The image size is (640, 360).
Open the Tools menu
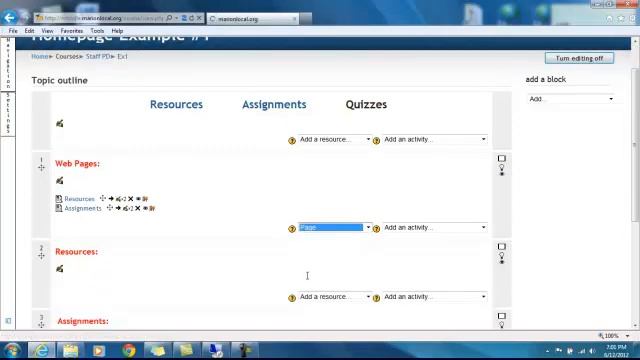click(97, 31)
